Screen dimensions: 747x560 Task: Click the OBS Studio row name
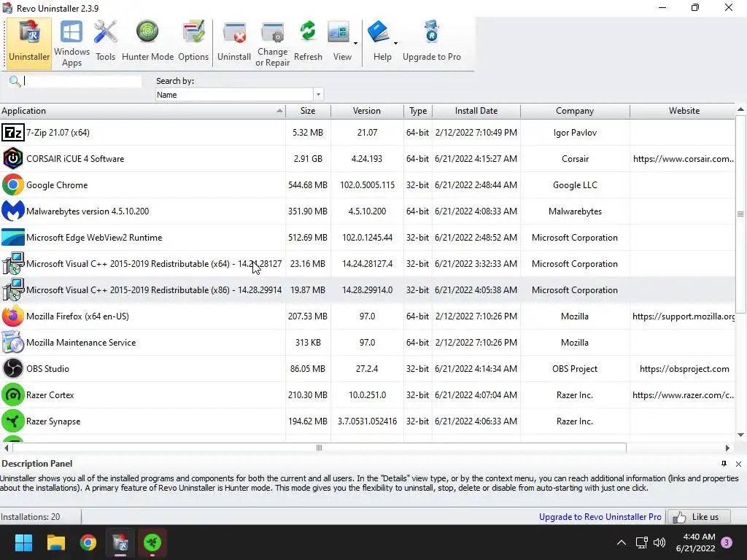(x=47, y=368)
